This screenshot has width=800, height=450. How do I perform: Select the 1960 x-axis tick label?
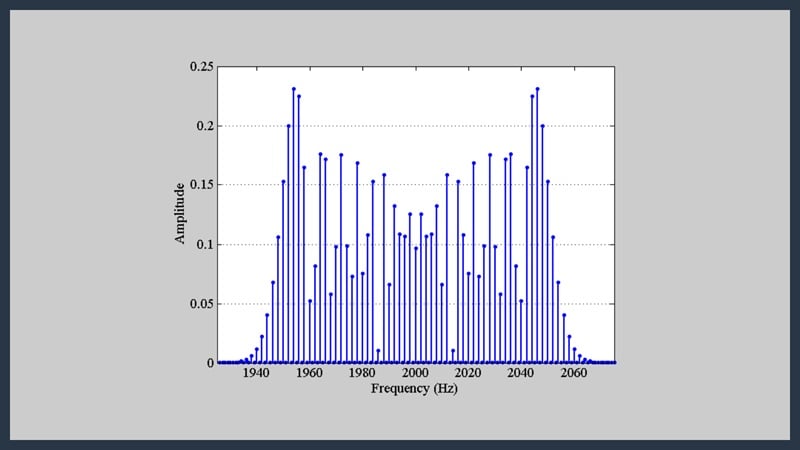(x=309, y=374)
